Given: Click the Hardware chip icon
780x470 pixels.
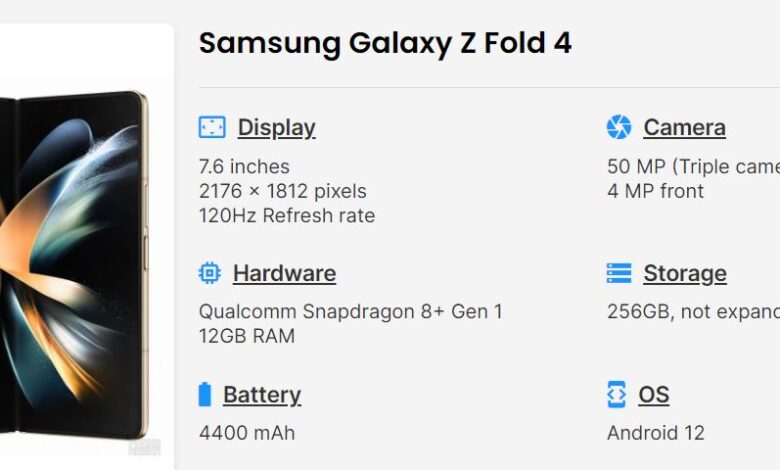Looking at the screenshot, I should (x=209, y=273).
